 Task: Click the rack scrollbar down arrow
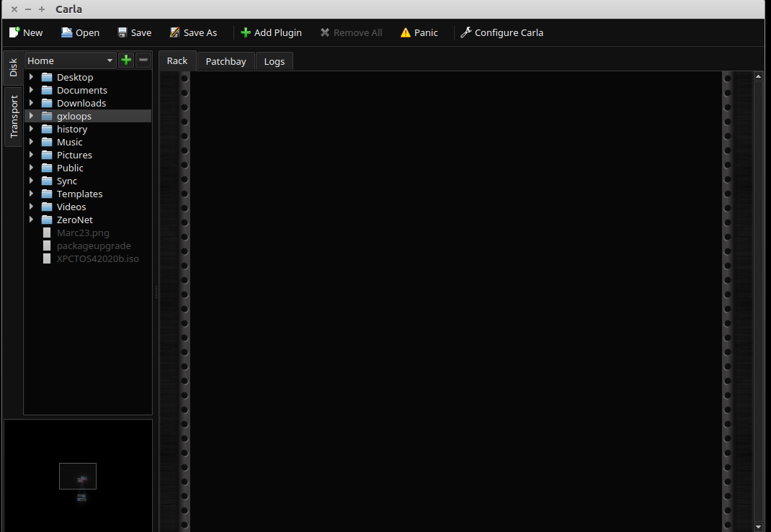[x=758, y=527]
